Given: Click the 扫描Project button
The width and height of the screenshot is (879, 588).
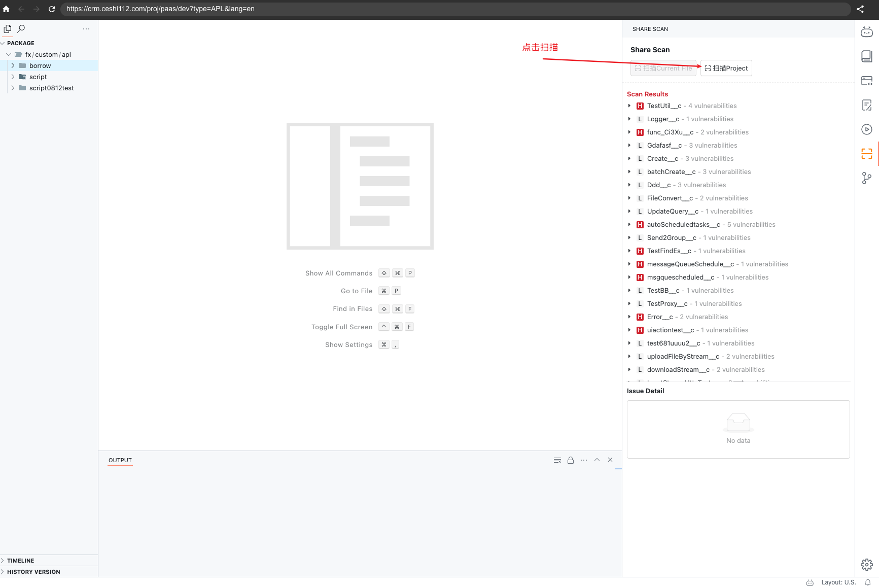Looking at the screenshot, I should pos(726,68).
